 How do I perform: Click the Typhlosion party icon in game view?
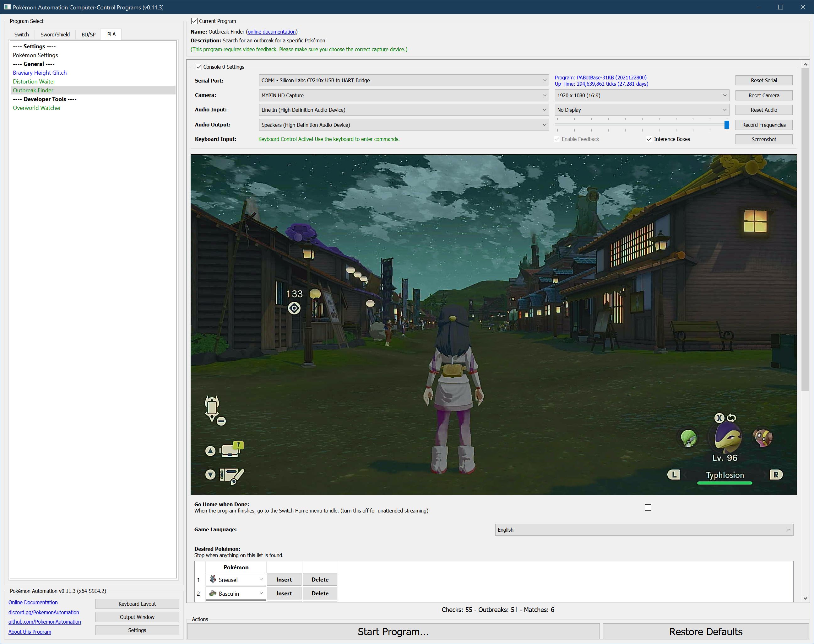tap(728, 438)
